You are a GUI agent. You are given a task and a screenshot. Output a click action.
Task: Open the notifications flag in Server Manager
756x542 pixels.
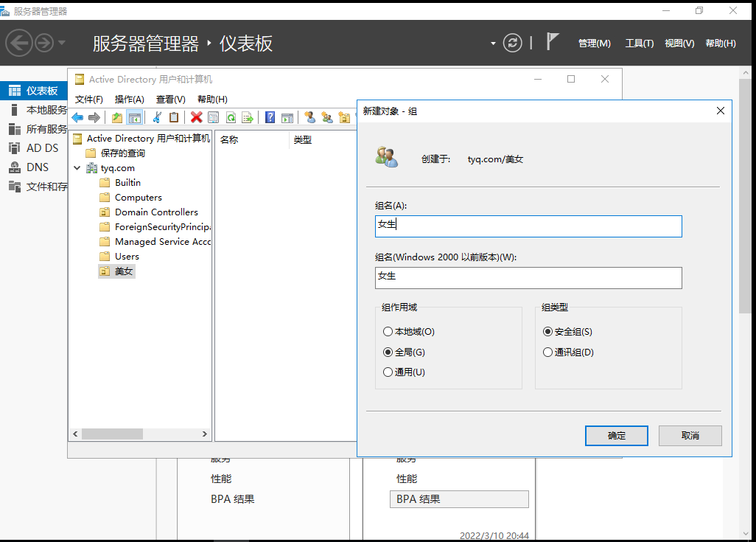click(x=553, y=41)
